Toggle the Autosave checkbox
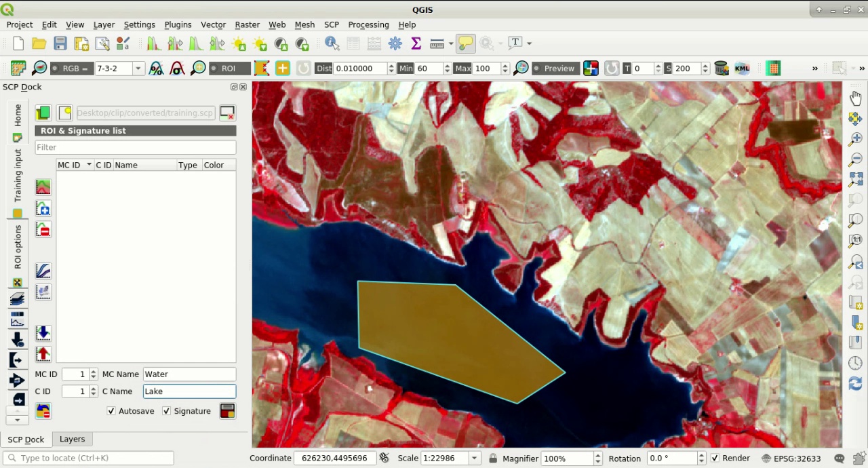The image size is (868, 468). tap(111, 411)
